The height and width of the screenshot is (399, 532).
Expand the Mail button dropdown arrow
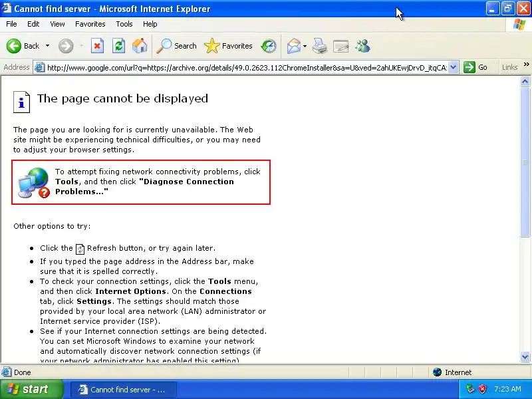click(x=305, y=46)
